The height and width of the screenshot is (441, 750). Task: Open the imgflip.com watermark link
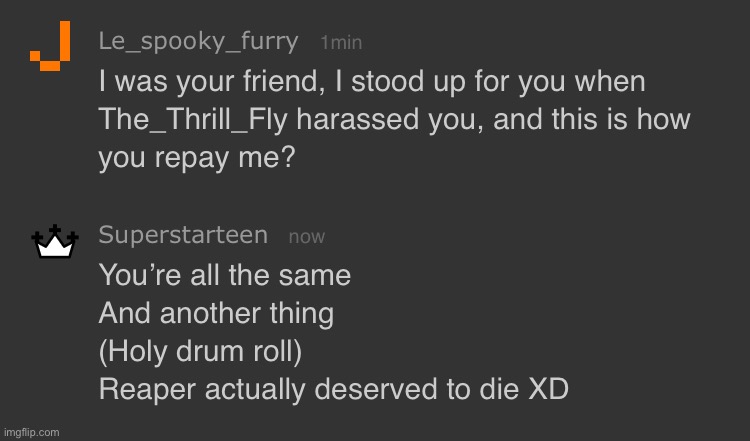31,432
